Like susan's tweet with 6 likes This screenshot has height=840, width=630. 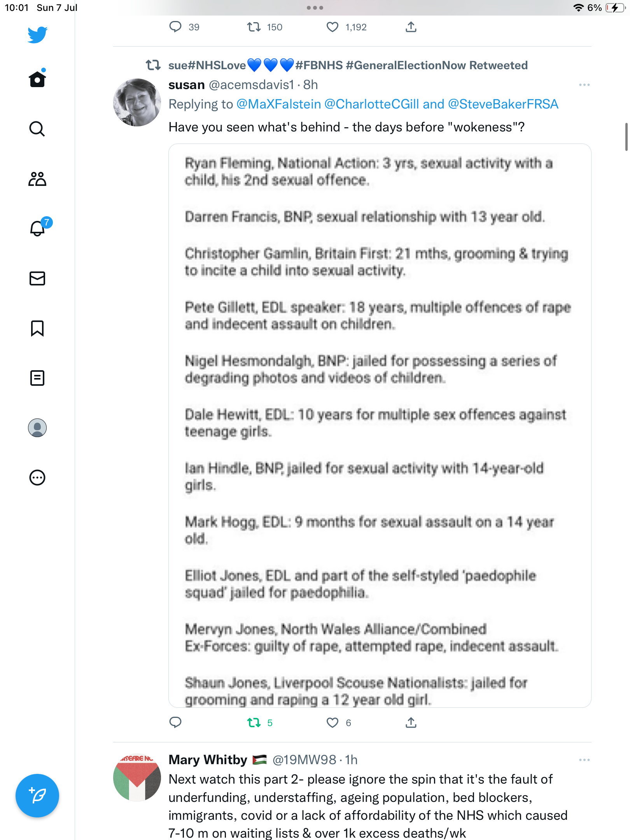tap(332, 723)
